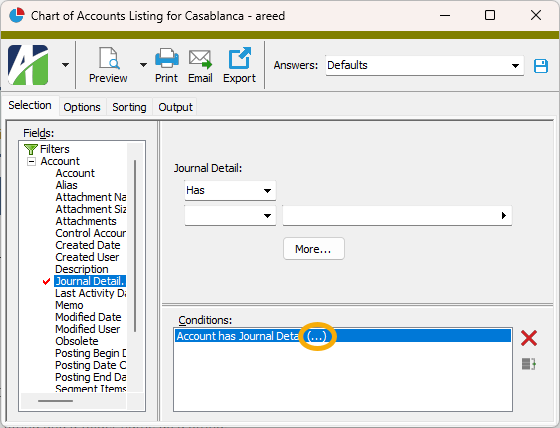Delete selected condition with red X
Image resolution: width=560 pixels, height=428 pixels.
(529, 338)
